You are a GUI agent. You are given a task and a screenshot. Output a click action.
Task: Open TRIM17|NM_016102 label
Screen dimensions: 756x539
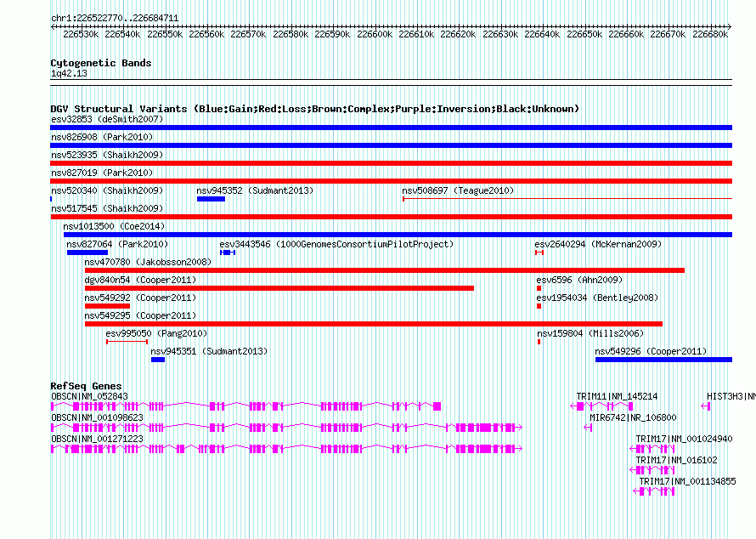tap(676, 460)
